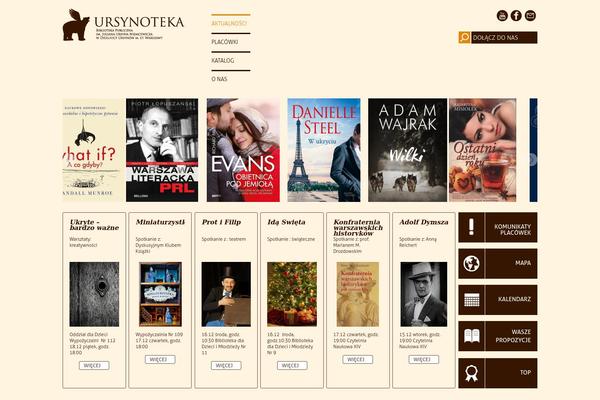The image size is (600, 400).
Task: Open the Warszawa Literacka PRL book cover
Action: (x=162, y=150)
